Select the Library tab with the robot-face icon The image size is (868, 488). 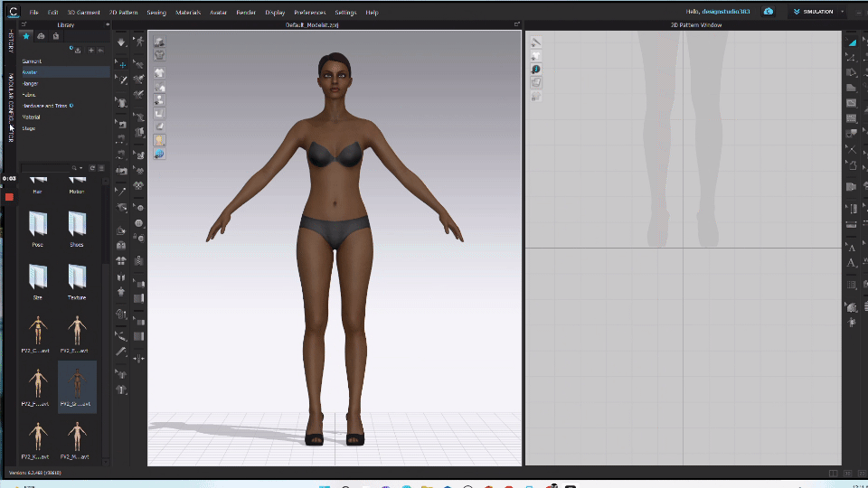click(41, 36)
